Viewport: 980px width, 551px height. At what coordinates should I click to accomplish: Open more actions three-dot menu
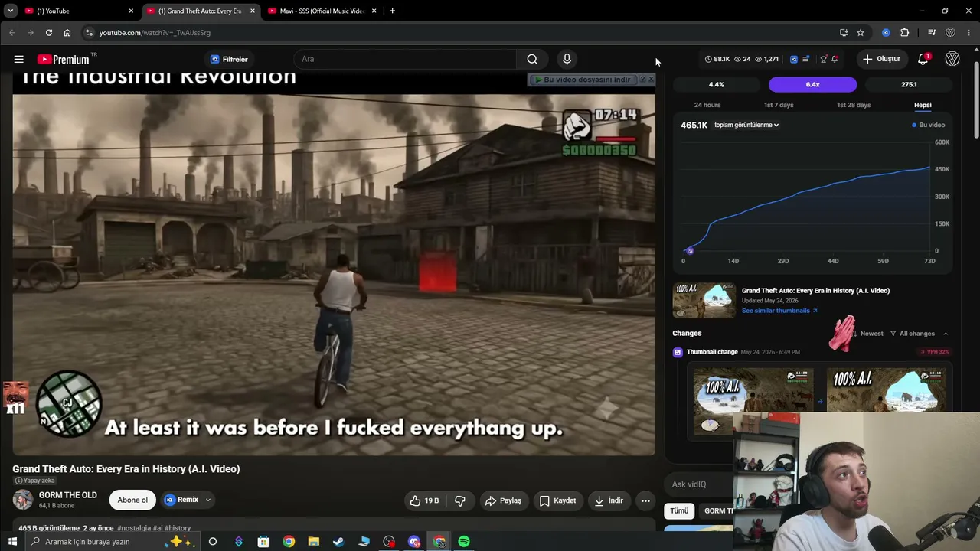645,500
